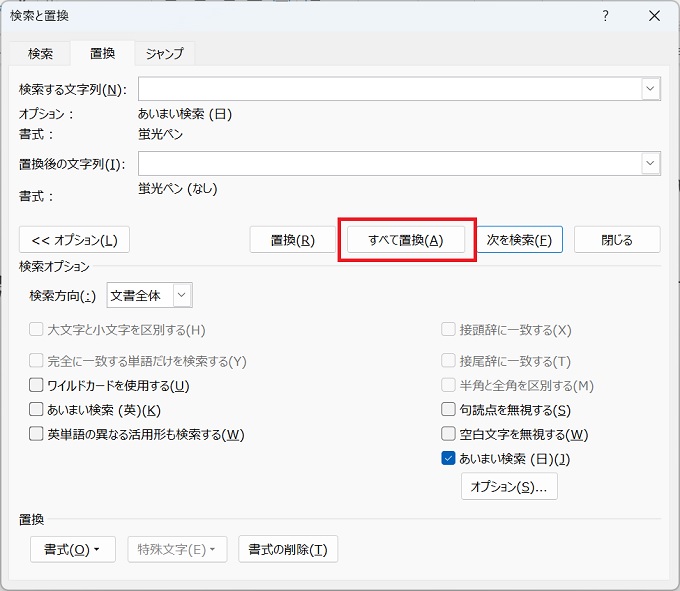Uncheck あいまい検索 (日) checkbox
This screenshot has width=680, height=591.
448,458
